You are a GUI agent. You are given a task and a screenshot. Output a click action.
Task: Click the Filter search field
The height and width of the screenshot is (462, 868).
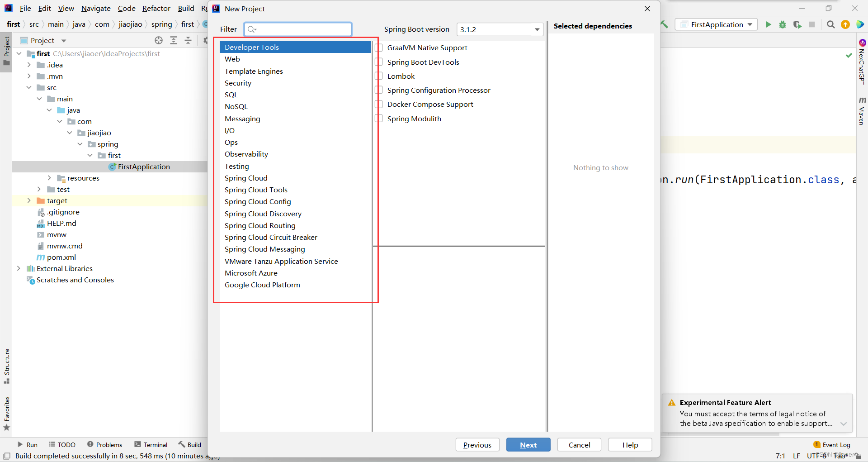[x=298, y=29]
